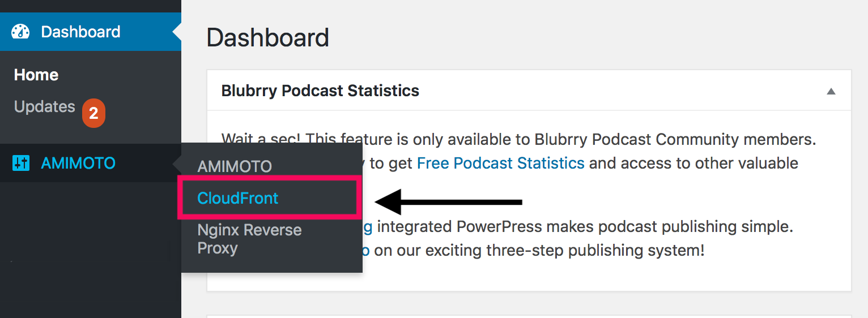Open the Home submenu item
The width and height of the screenshot is (868, 318).
[36, 75]
